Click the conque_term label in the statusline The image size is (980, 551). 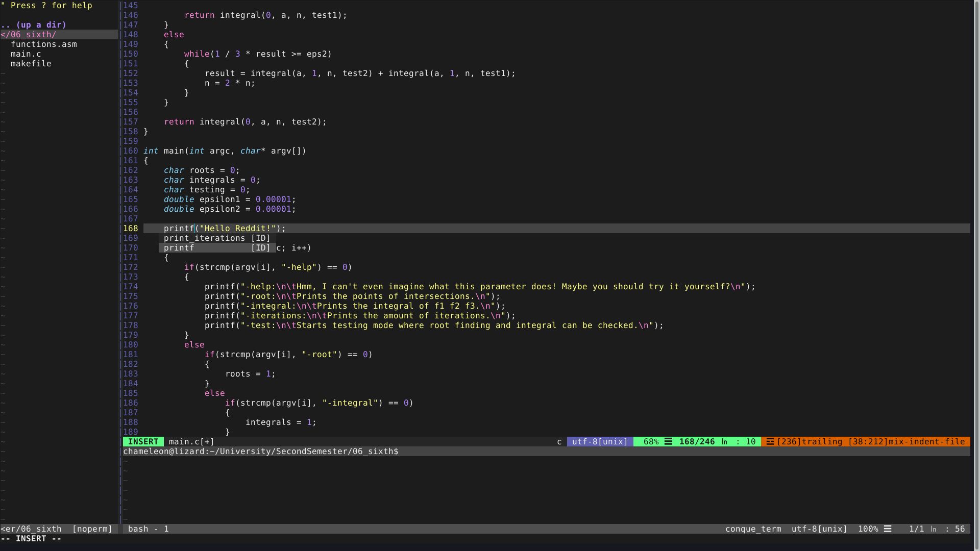(x=753, y=529)
